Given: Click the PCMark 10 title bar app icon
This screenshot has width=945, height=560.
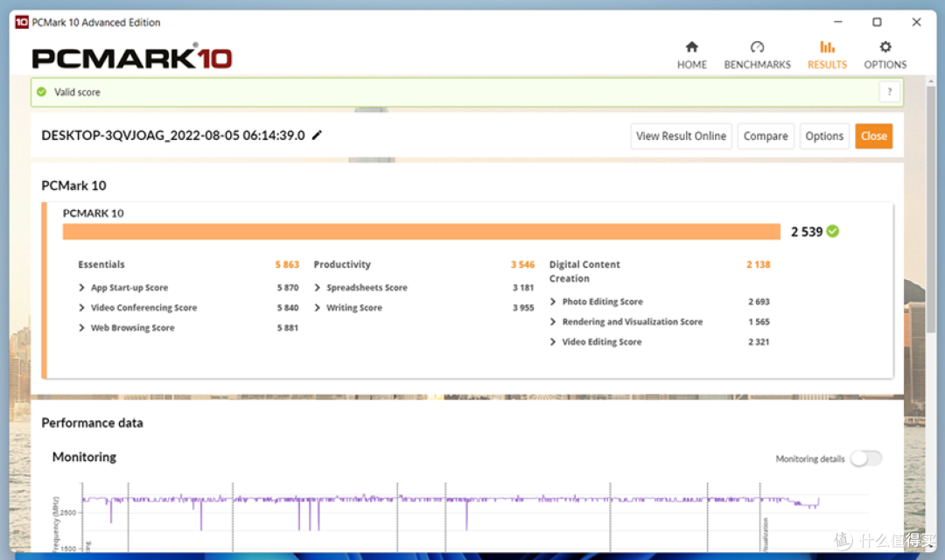Looking at the screenshot, I should (22, 22).
